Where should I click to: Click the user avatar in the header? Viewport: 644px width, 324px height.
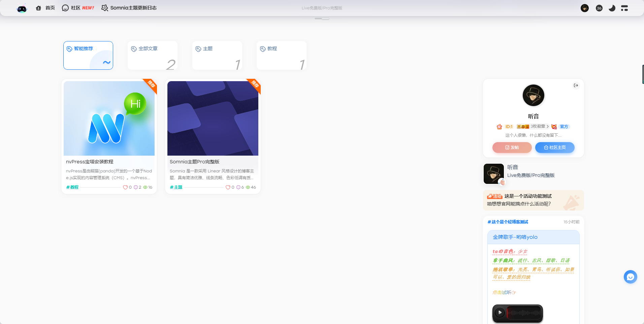(x=584, y=8)
